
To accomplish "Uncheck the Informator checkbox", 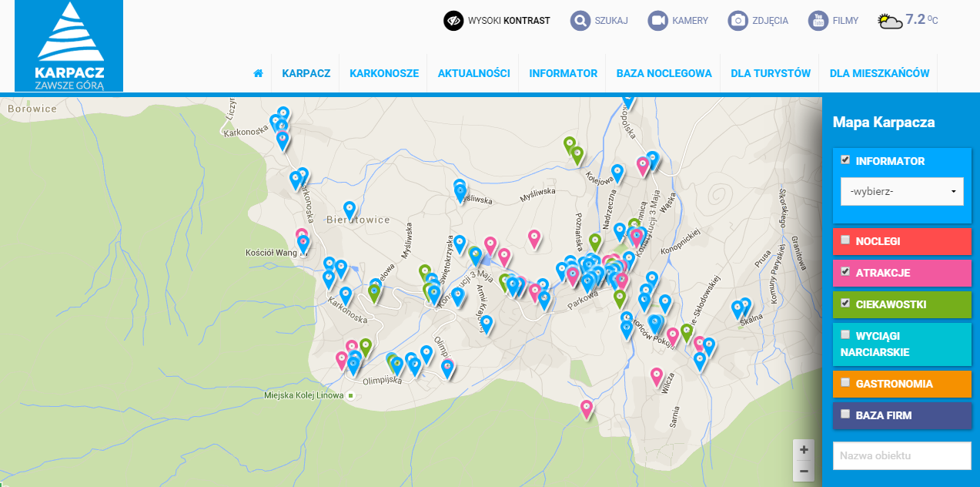I will click(845, 160).
